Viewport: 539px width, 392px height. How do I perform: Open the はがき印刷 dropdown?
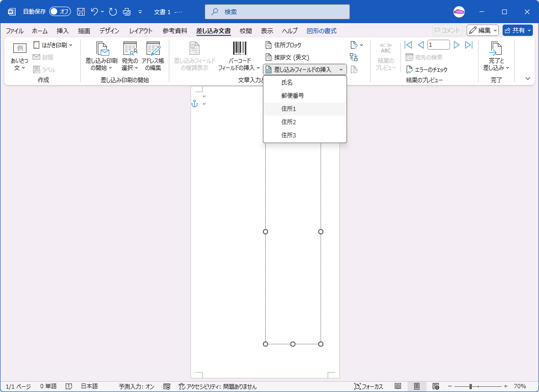(x=53, y=45)
